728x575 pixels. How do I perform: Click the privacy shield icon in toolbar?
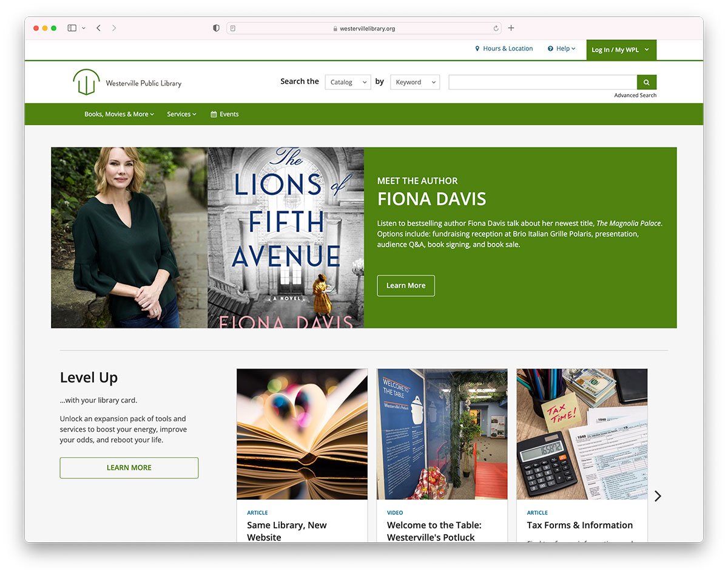point(216,28)
